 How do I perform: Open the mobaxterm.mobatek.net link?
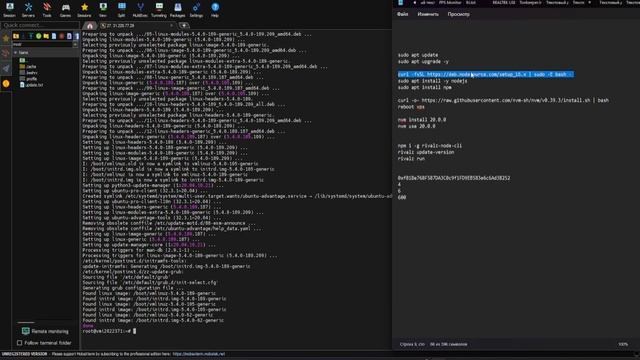click(x=199, y=354)
